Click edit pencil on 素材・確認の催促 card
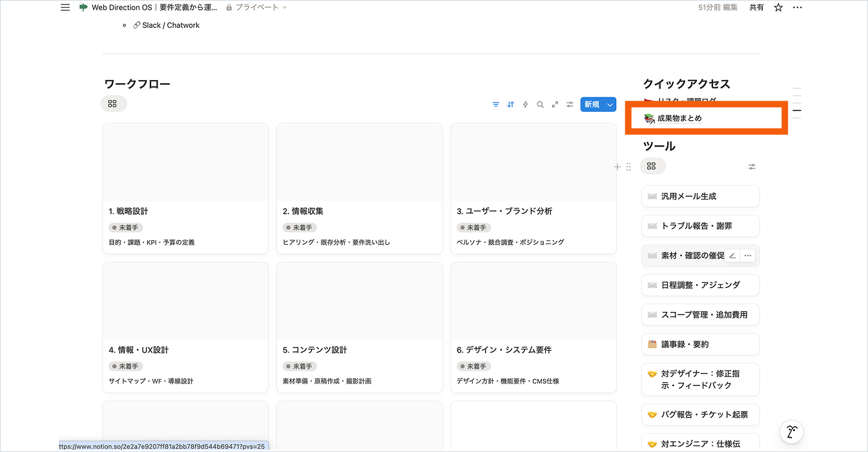The width and height of the screenshot is (868, 452). point(732,256)
